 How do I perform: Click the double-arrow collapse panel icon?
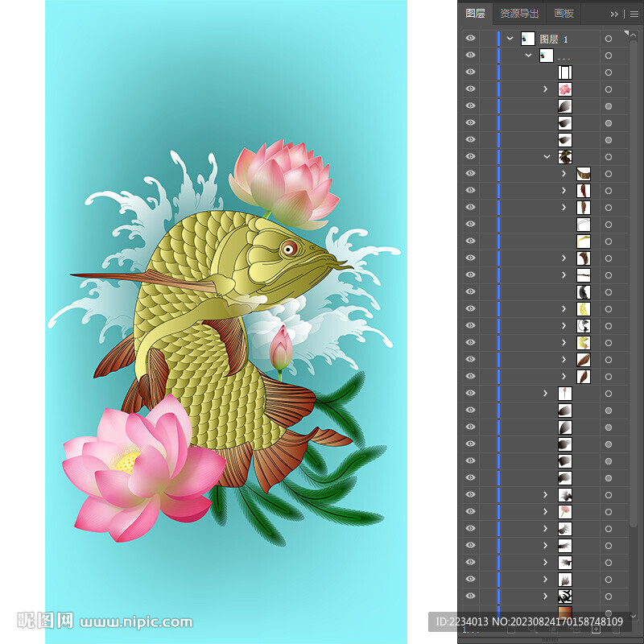tap(615, 14)
